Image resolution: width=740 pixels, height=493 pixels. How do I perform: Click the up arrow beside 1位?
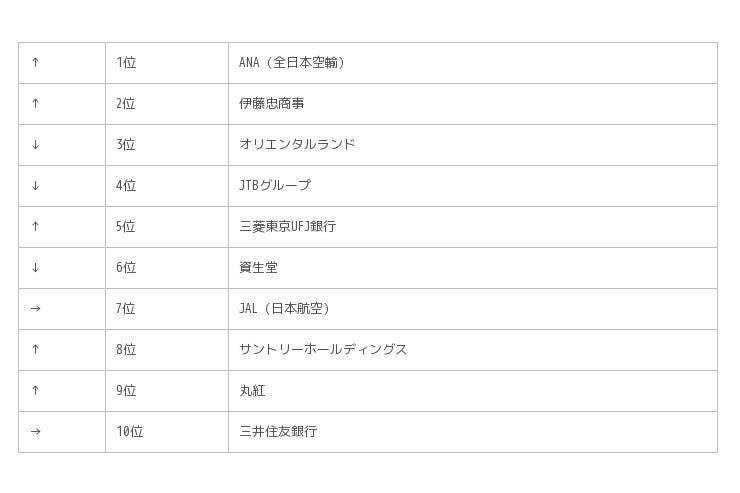tap(36, 63)
